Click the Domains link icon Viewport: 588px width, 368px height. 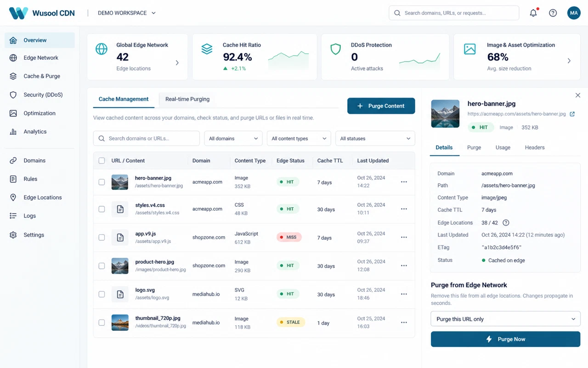[x=13, y=160]
